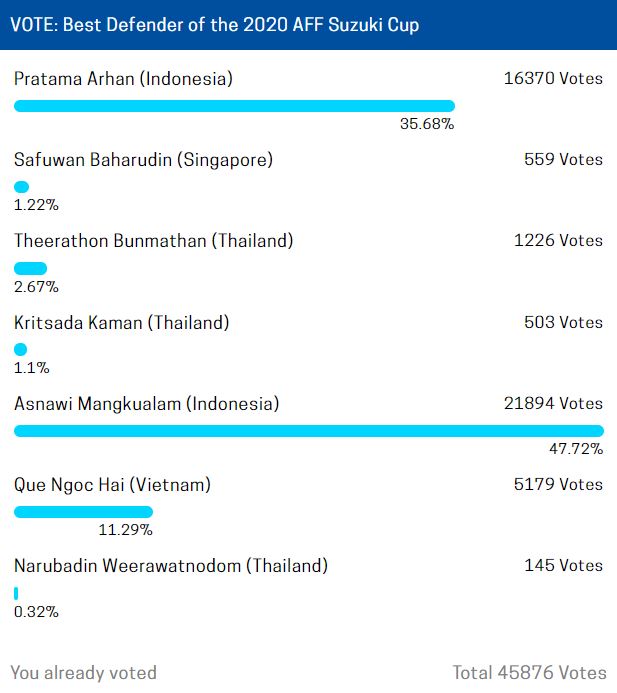Image resolution: width=617 pixels, height=693 pixels.
Task: Select Pratama Arhan's 35.68% progress bar
Action: pos(234,106)
